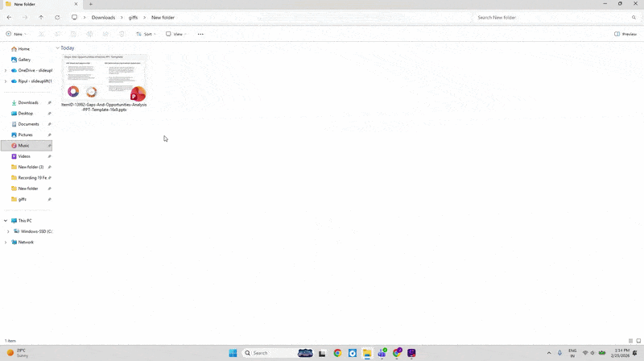This screenshot has width=644, height=361.
Task: Select the Gaps-And-Opportunities-Analysis pptx thumbnail
Action: pos(105,77)
